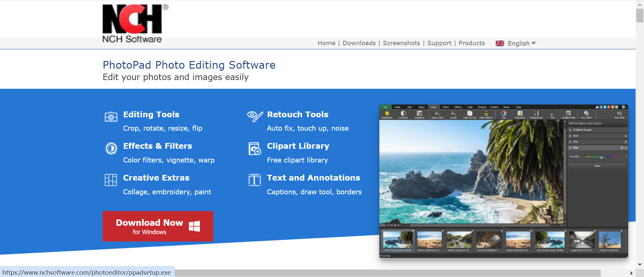Screen dimensions: 644x277
Task: Click the vertical scrollbar thumb
Action: 640,15
